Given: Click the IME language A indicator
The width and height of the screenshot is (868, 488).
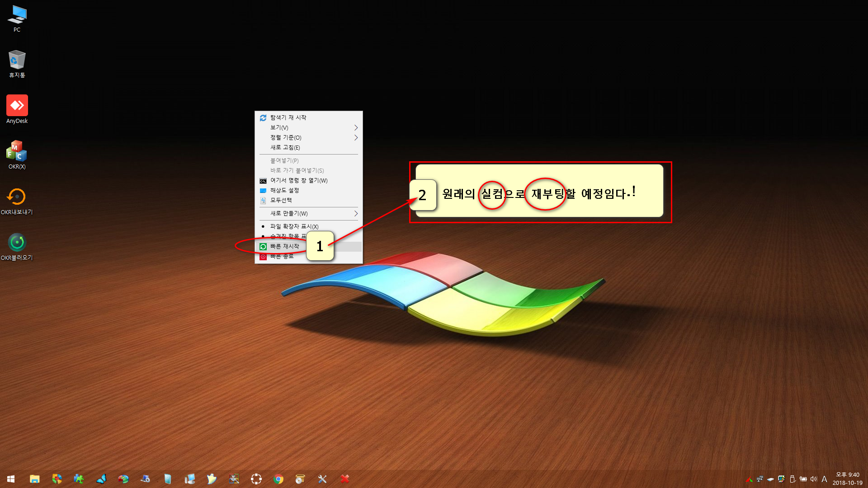Looking at the screenshot, I should coord(824,479).
